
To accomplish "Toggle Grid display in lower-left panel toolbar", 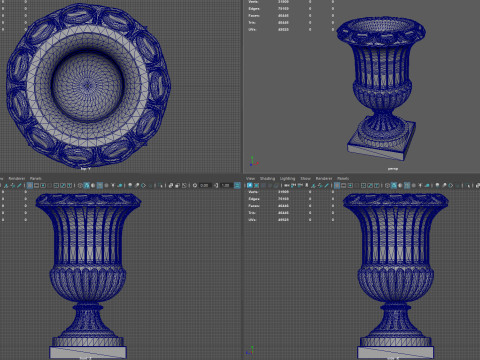I will [x=30, y=185].
